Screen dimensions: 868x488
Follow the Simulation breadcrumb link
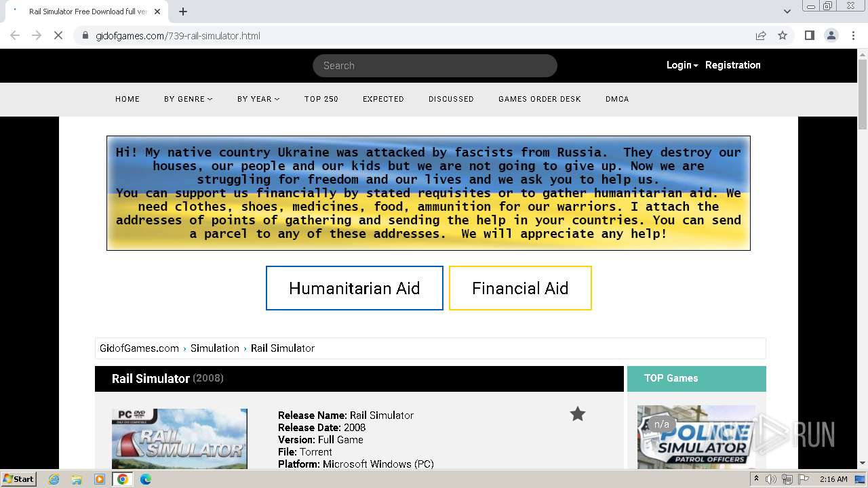pyautogui.click(x=214, y=348)
